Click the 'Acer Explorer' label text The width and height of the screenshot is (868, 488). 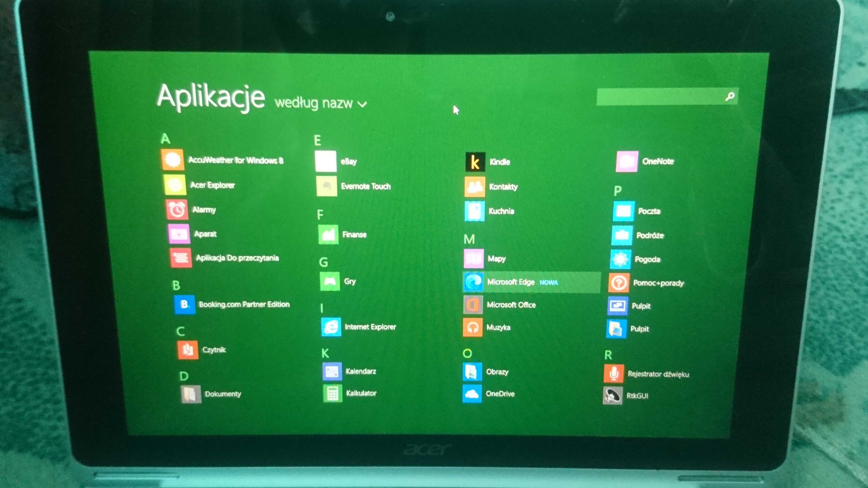pos(213,185)
